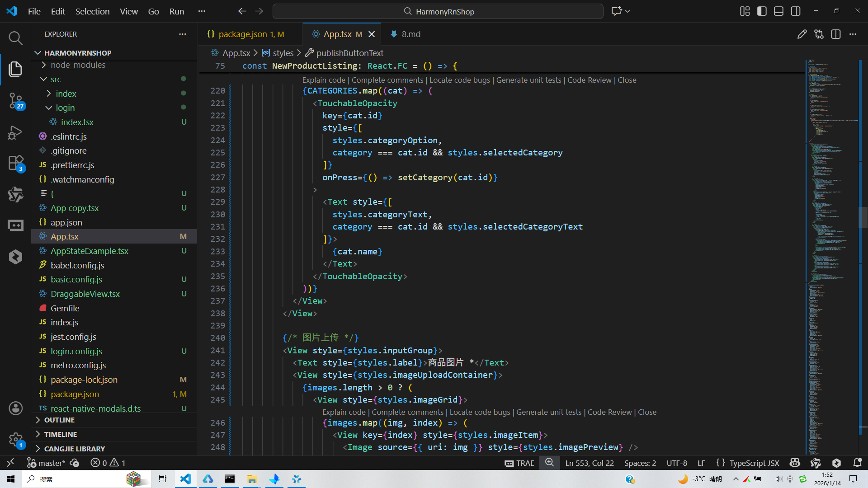Open notifications bell in status bar

point(857,463)
